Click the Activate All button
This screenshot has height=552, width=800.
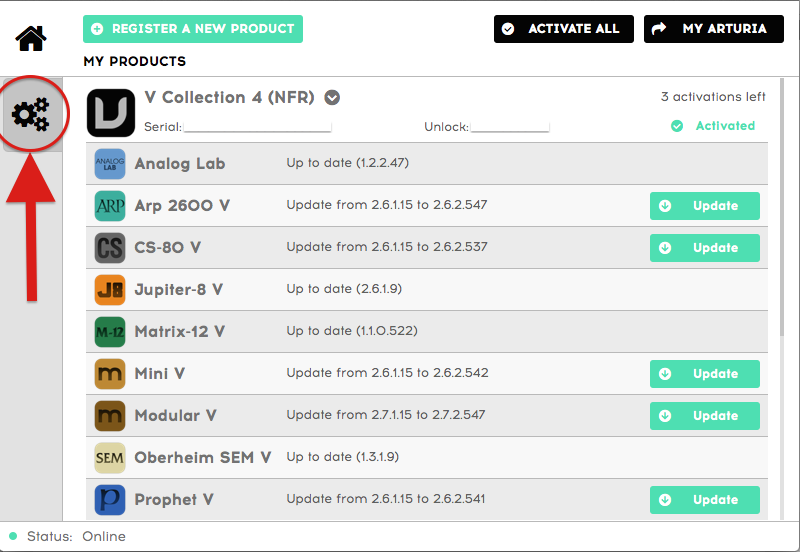tap(564, 29)
